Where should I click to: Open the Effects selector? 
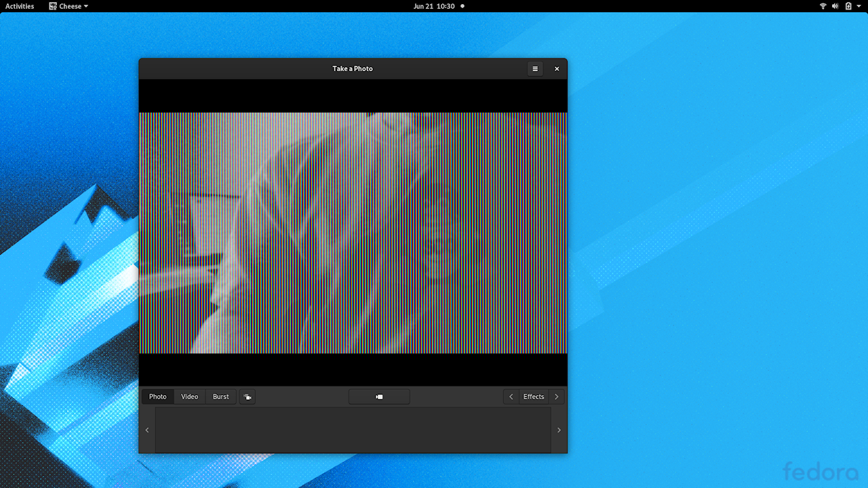(x=534, y=396)
